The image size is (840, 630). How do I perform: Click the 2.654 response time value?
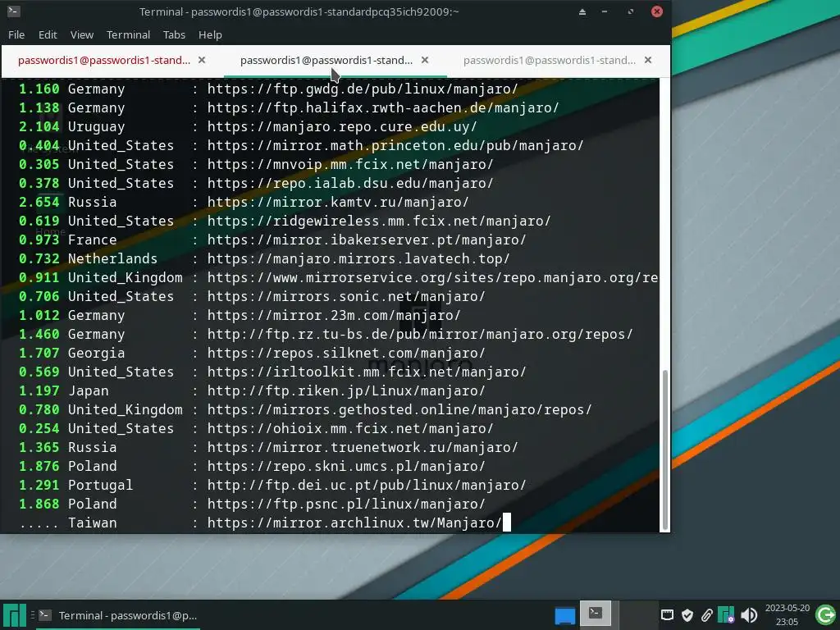click(x=39, y=202)
